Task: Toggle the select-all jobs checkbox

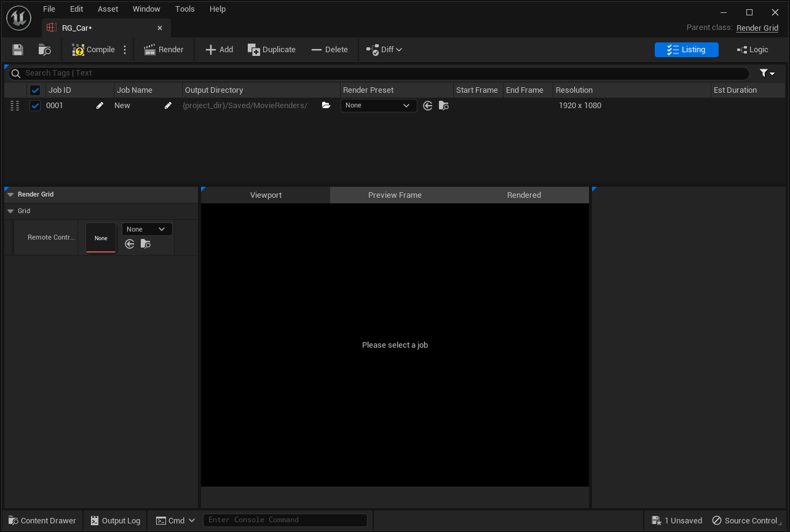Action: (x=35, y=90)
